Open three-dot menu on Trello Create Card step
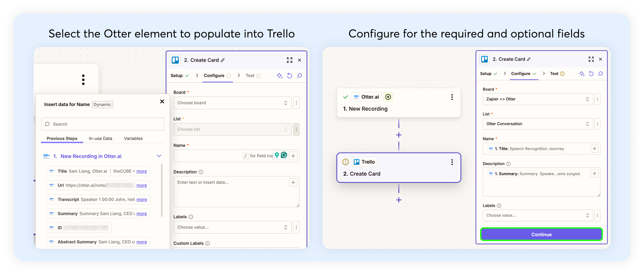The width and height of the screenshot is (644, 275). pos(452,162)
